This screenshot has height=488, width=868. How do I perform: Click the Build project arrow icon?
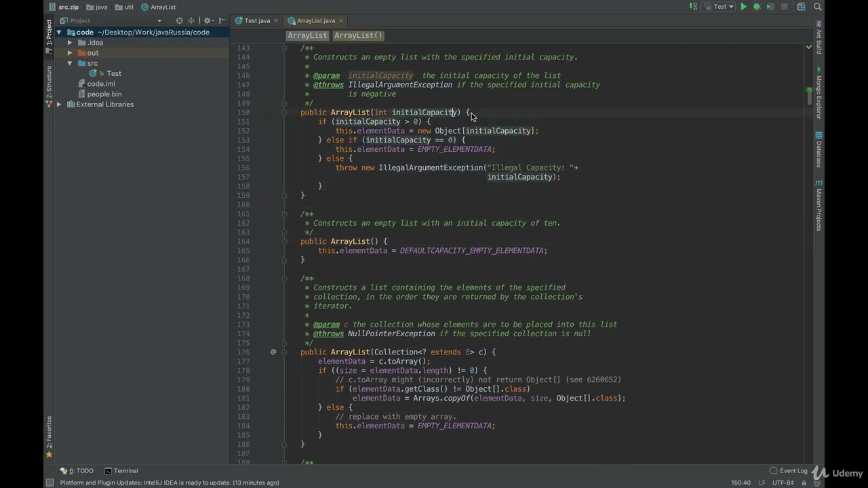click(693, 7)
